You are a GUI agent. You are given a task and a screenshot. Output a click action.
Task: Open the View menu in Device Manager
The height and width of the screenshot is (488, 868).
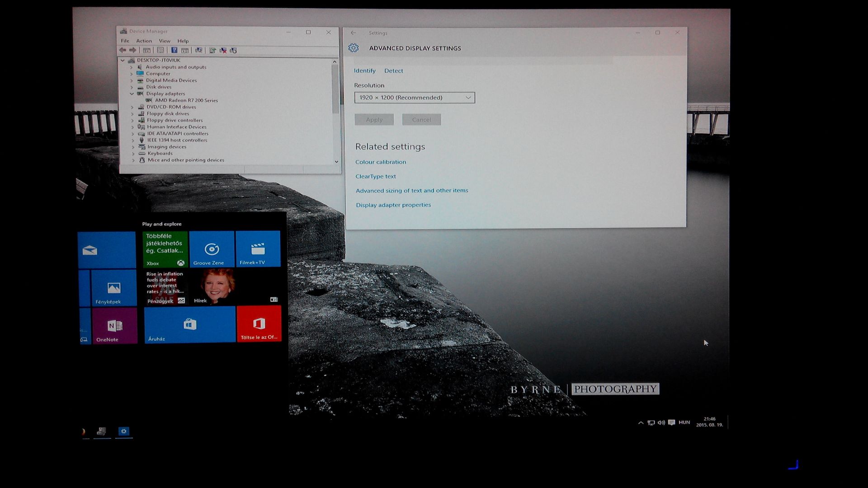coord(165,41)
